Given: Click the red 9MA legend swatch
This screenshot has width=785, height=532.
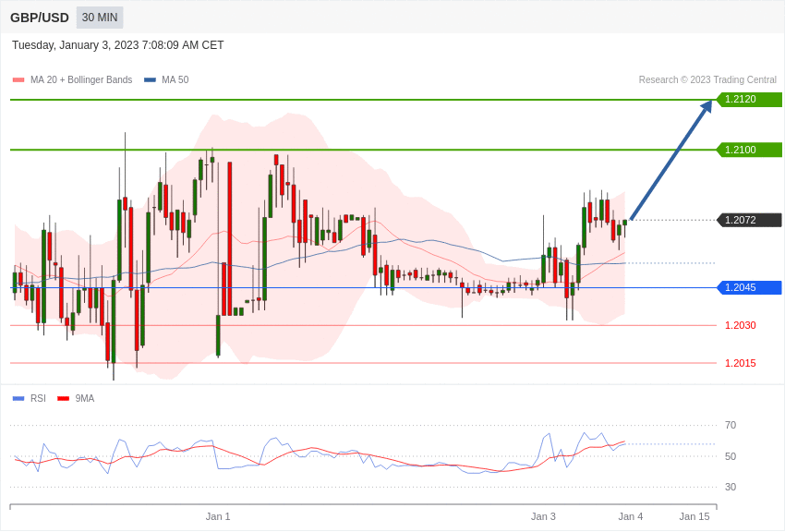Looking at the screenshot, I should click(63, 399).
